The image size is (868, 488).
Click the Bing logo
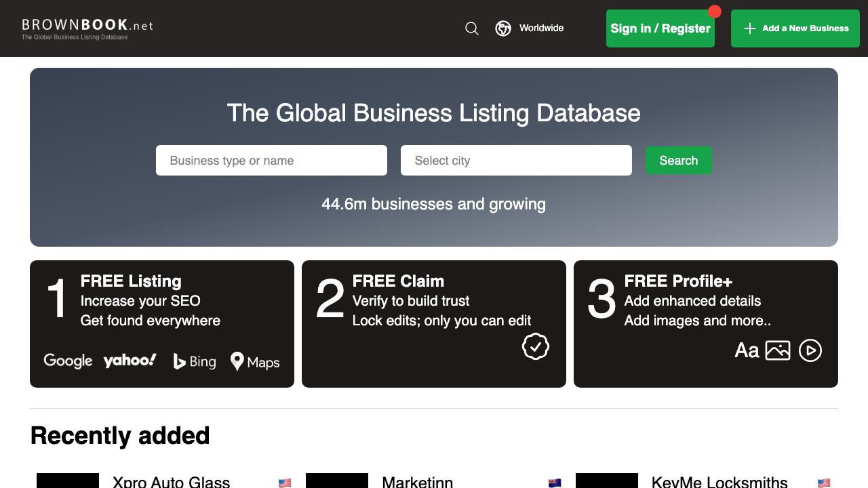click(195, 362)
